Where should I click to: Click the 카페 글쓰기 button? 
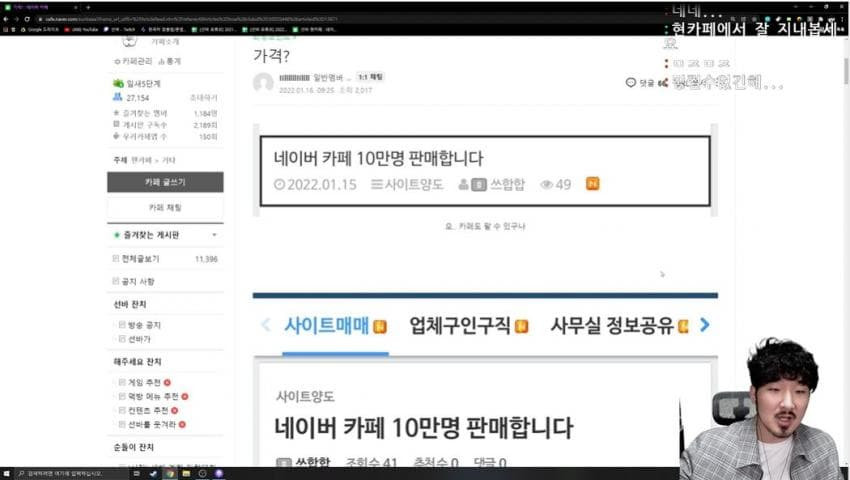[x=165, y=182]
